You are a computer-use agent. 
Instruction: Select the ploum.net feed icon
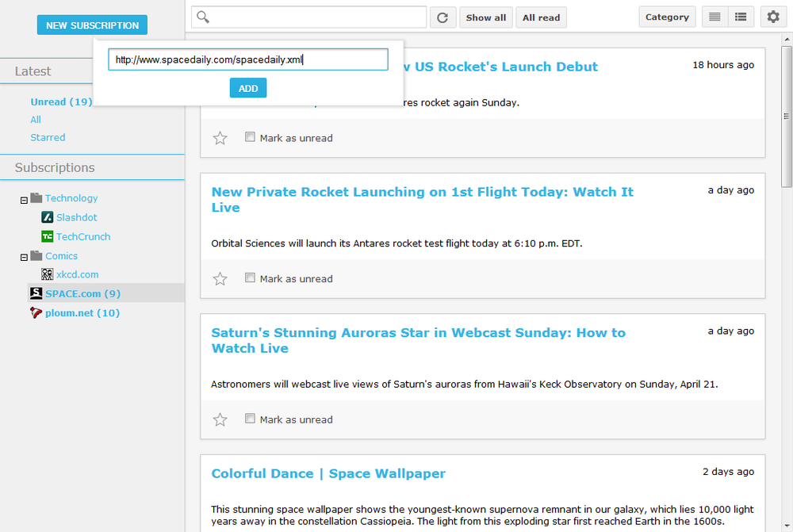(x=36, y=312)
